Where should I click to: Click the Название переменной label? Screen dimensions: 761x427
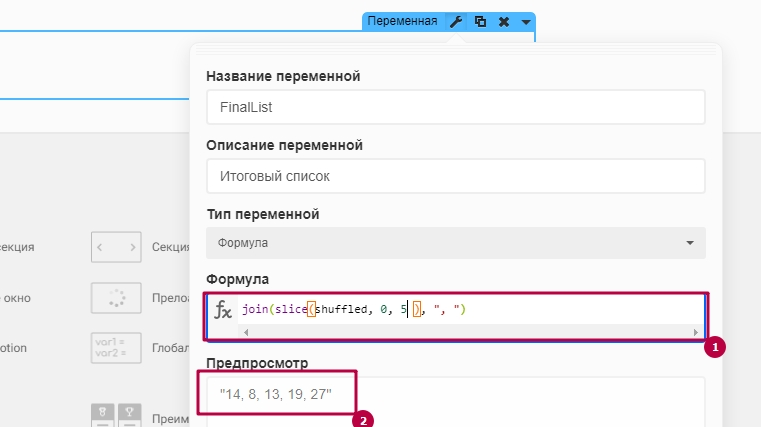tap(283, 76)
